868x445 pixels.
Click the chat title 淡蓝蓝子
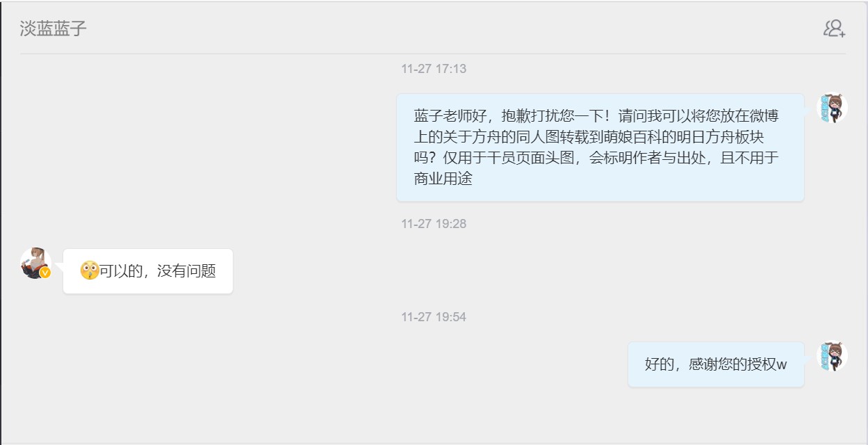click(54, 29)
